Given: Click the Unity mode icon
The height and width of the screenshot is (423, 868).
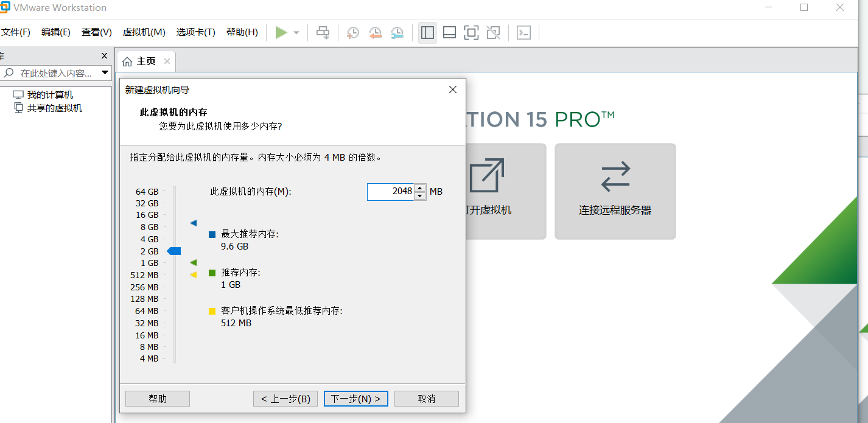Looking at the screenshot, I should [494, 32].
